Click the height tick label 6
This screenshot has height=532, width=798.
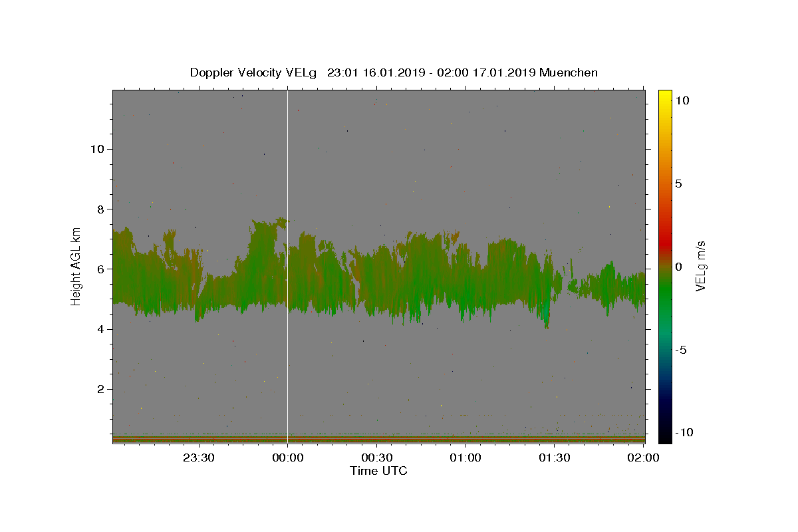(x=100, y=269)
